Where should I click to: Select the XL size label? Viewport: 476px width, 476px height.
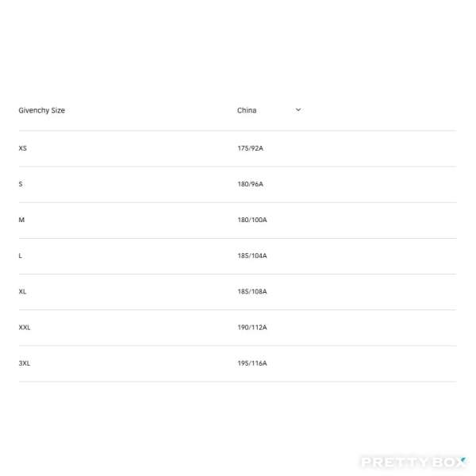(22, 291)
